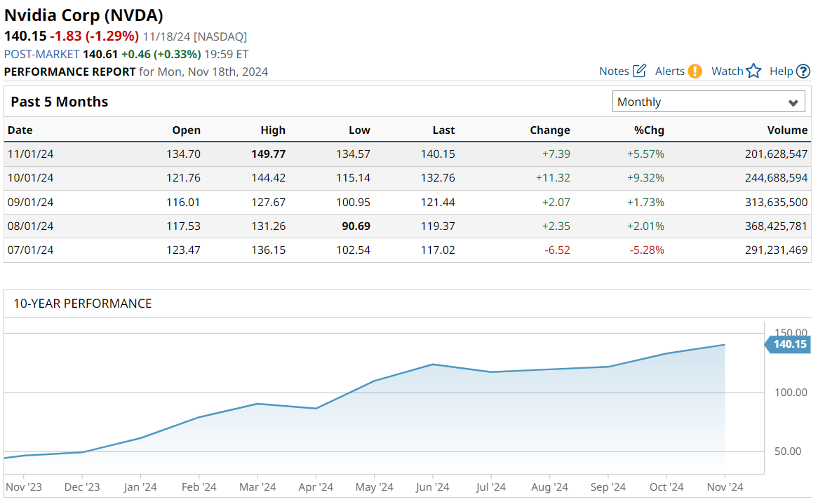This screenshot has width=818, height=504.
Task: Open the Alerts link
Action: pyautogui.click(x=670, y=71)
